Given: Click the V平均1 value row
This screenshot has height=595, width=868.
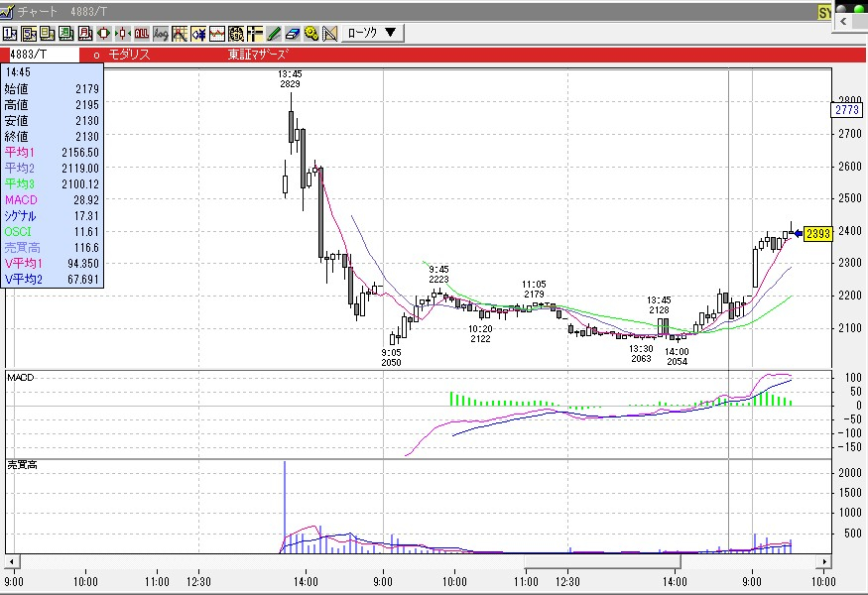Looking at the screenshot, I should [52, 264].
